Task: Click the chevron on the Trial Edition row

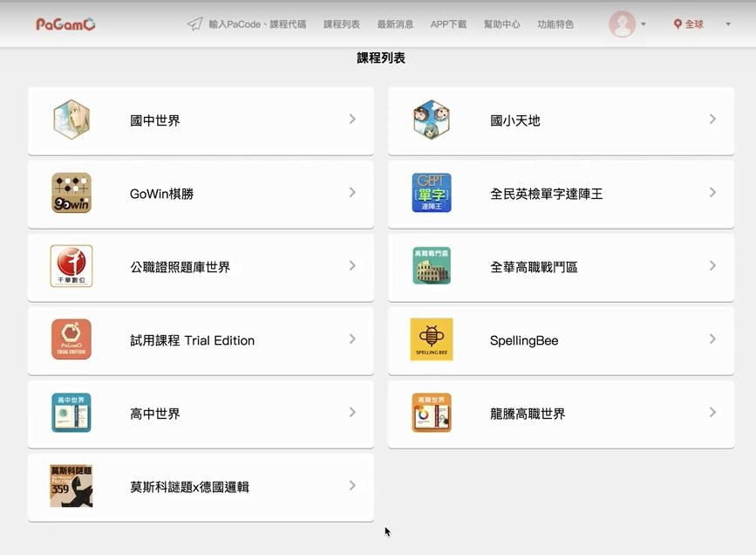Action: [352, 339]
